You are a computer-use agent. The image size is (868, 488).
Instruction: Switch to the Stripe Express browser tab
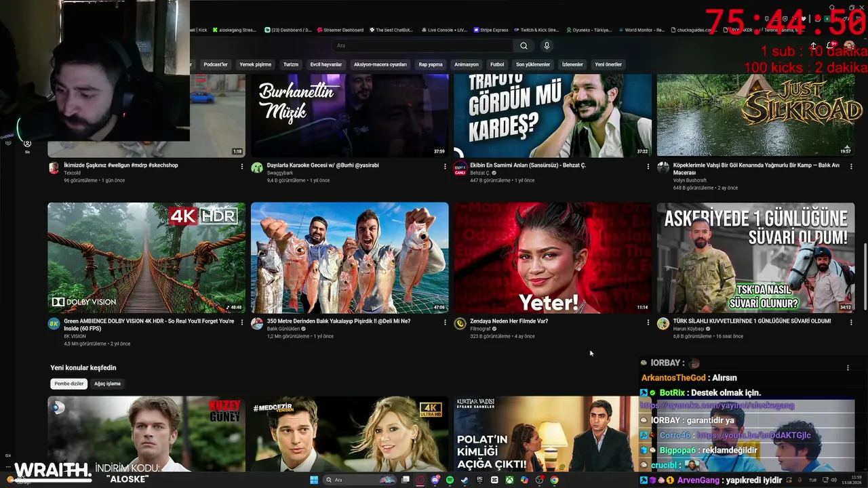(490, 30)
